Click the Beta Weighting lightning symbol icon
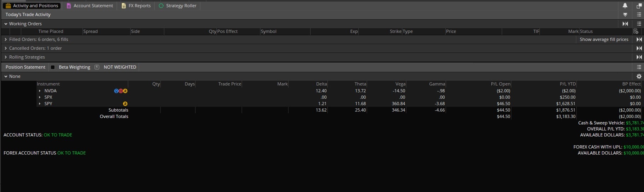Screen dimensions: 644x192 (97, 67)
